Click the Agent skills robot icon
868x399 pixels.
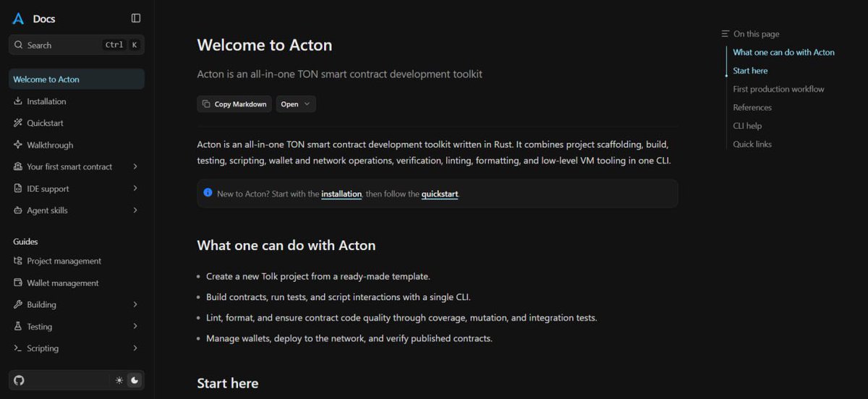point(18,210)
